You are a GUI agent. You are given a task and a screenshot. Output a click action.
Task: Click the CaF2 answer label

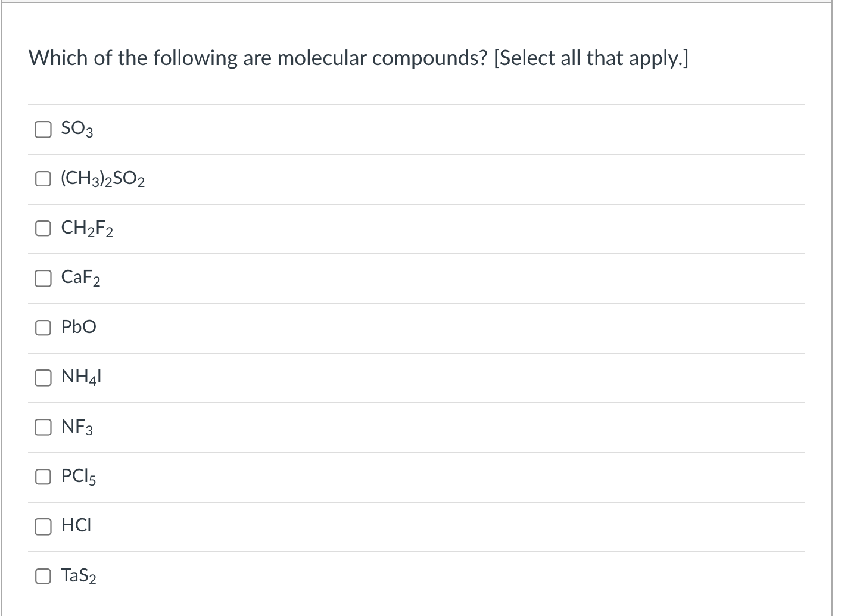pyautogui.click(x=80, y=277)
